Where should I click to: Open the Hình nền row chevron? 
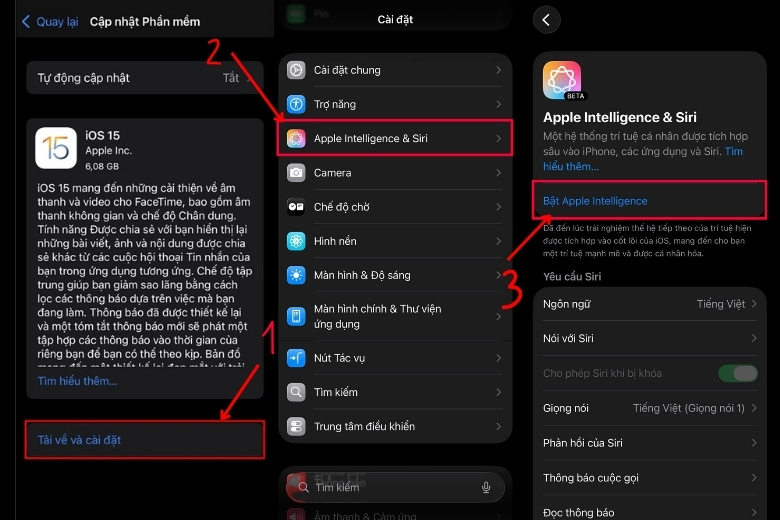tap(498, 241)
